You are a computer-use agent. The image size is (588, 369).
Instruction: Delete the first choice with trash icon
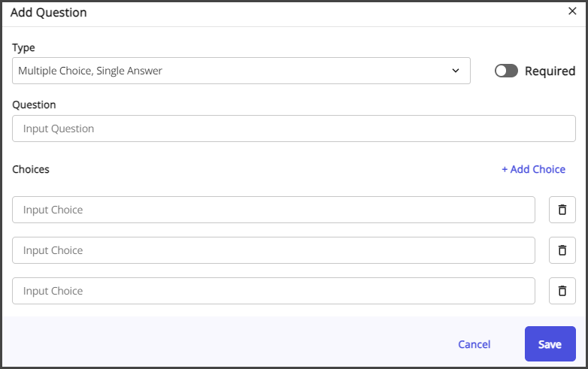[x=562, y=210]
